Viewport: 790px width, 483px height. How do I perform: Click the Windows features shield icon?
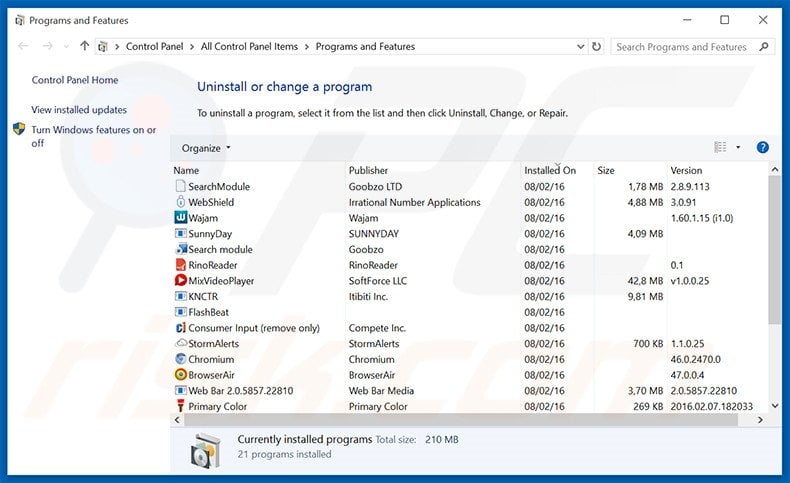pos(19,129)
